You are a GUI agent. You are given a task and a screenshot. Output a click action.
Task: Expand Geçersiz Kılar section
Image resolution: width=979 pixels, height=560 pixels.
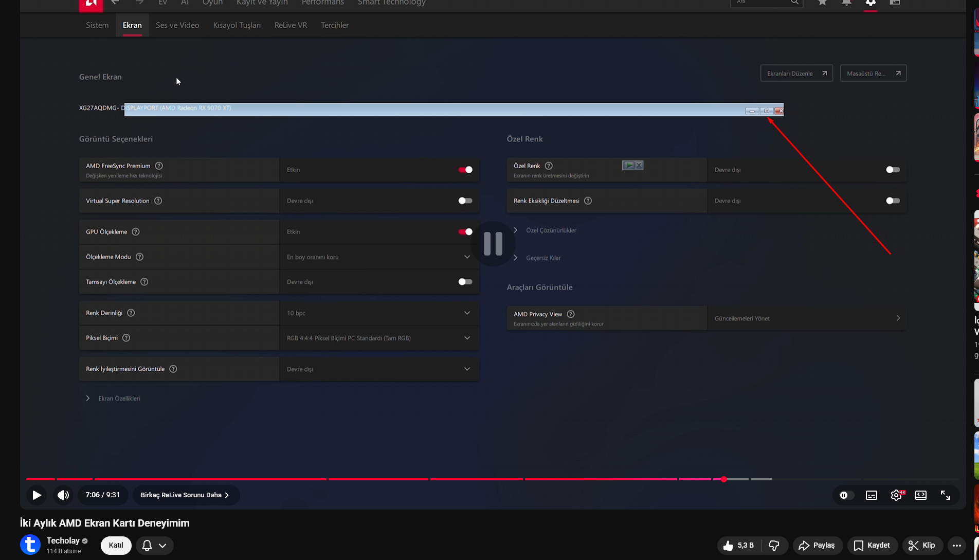[537, 258]
